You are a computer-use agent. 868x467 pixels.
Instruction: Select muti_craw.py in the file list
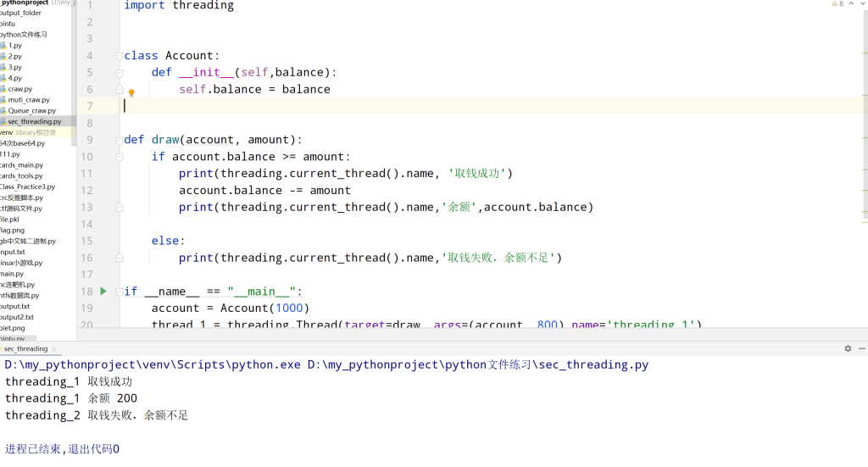tap(28, 100)
